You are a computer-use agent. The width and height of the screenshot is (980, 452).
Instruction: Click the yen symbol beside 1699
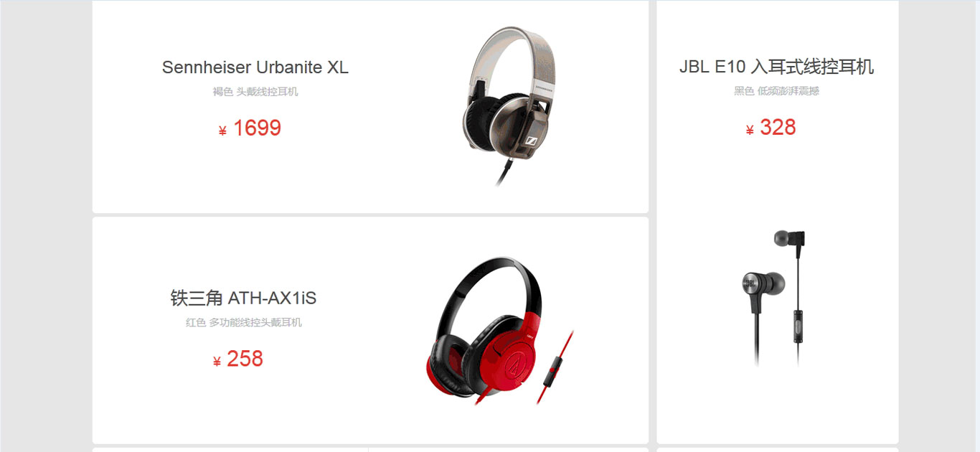(222, 131)
